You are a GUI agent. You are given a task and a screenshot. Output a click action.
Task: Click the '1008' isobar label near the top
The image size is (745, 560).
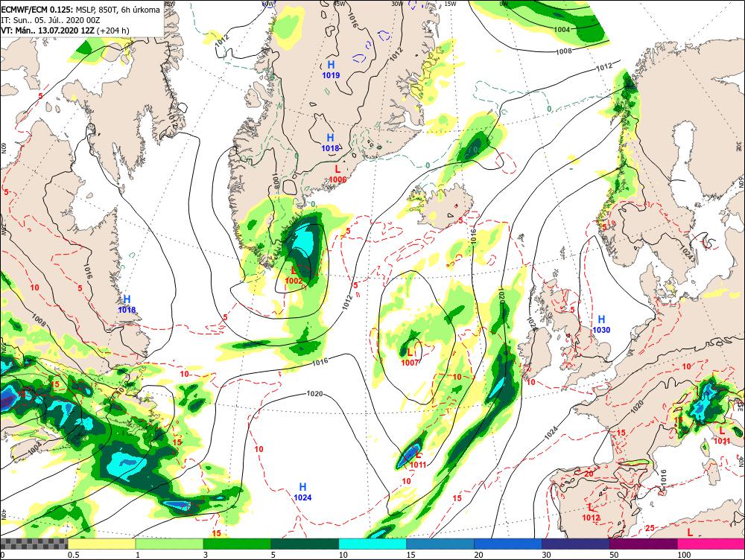(x=563, y=51)
